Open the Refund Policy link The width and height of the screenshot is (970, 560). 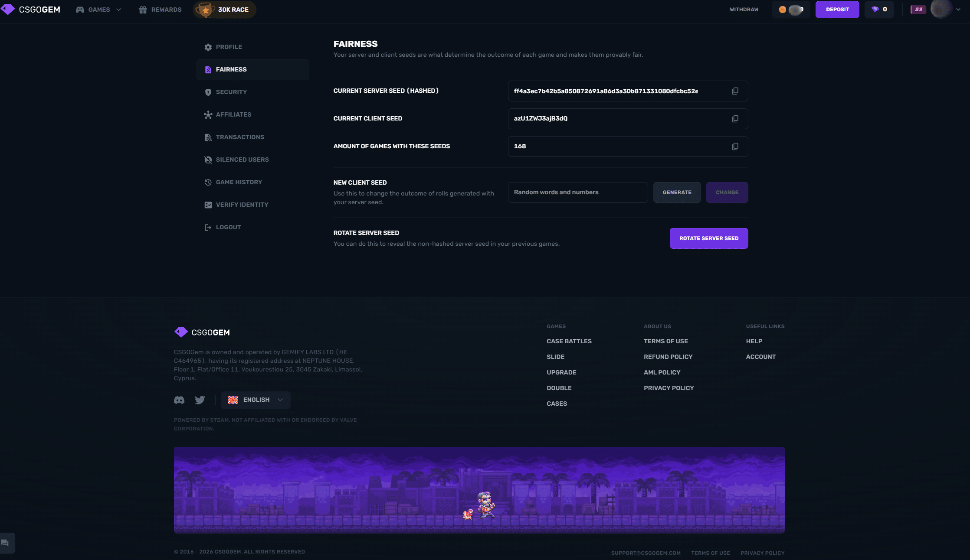(668, 357)
